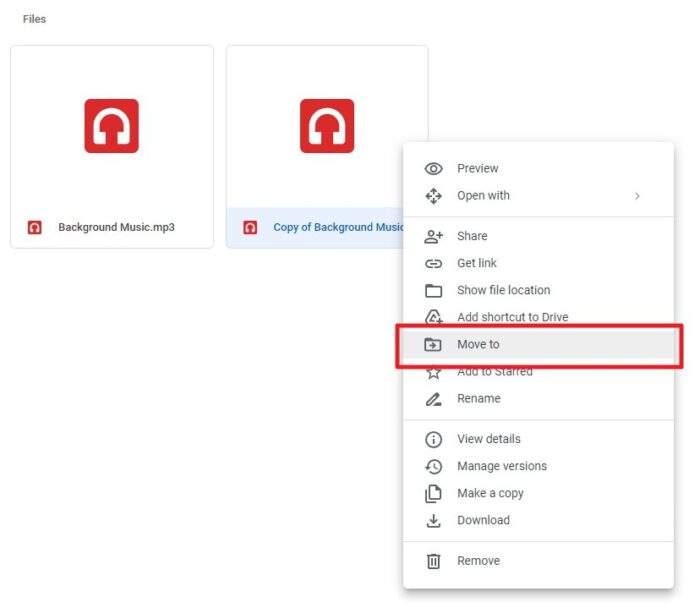Click small audio icon beside Copy of Background Music
Image resolution: width=700 pixels, height=608 pixels.
[x=250, y=228]
